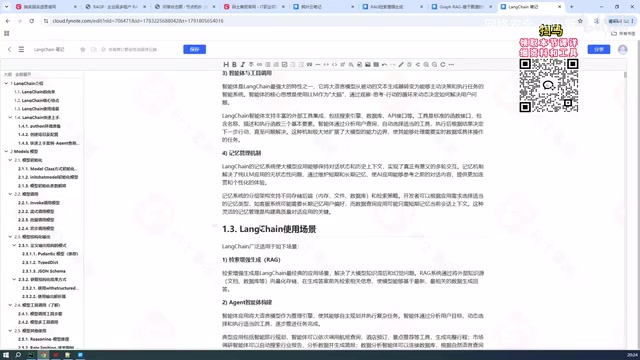Apply heading format with the H icon
The image size is (640, 360).
(226, 64)
